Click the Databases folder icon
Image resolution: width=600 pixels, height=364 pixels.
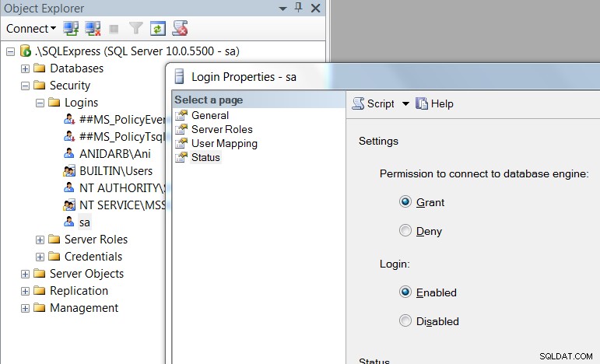(x=40, y=68)
